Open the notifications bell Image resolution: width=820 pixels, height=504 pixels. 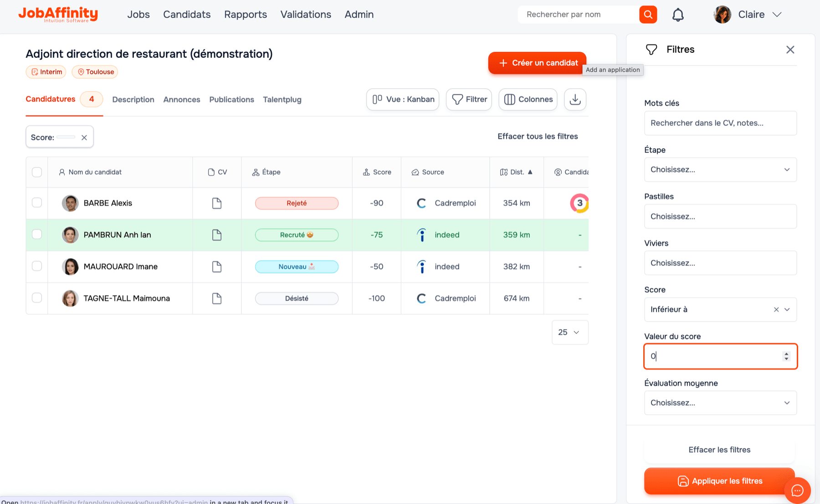point(678,15)
